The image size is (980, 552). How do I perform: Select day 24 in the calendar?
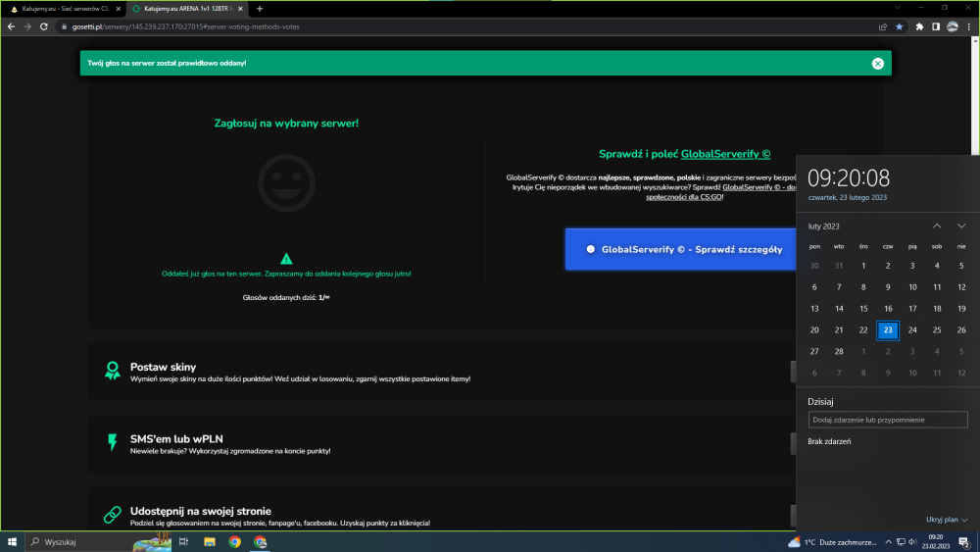(x=912, y=330)
